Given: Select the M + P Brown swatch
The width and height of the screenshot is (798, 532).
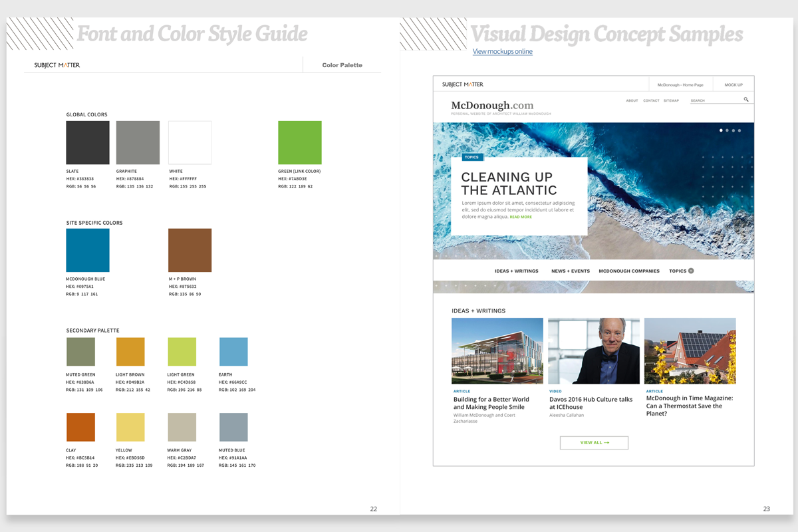Looking at the screenshot, I should [x=190, y=250].
